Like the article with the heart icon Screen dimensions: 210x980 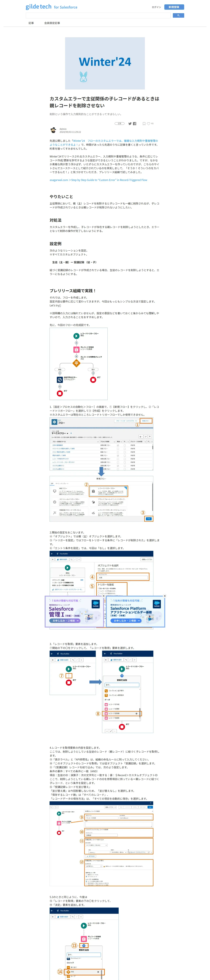[149, 124]
